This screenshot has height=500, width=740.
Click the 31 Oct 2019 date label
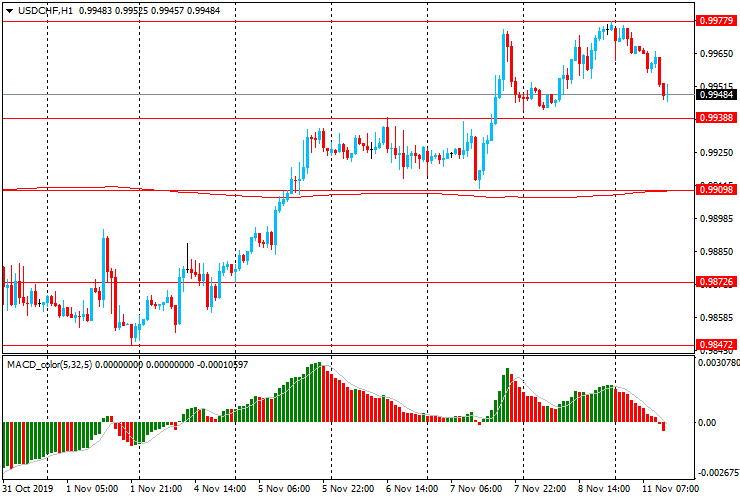[26, 490]
